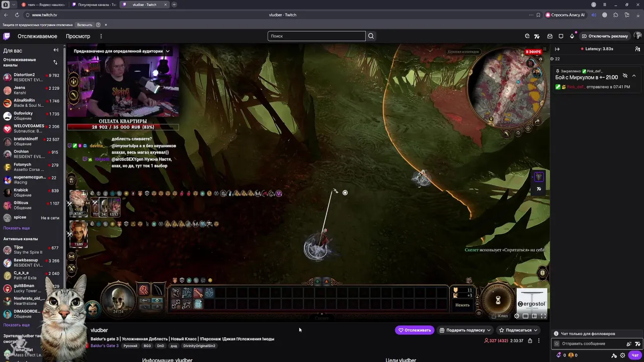Screen dimensions: 644x362
Task: Open a new browser tab
Action: pos(174,5)
